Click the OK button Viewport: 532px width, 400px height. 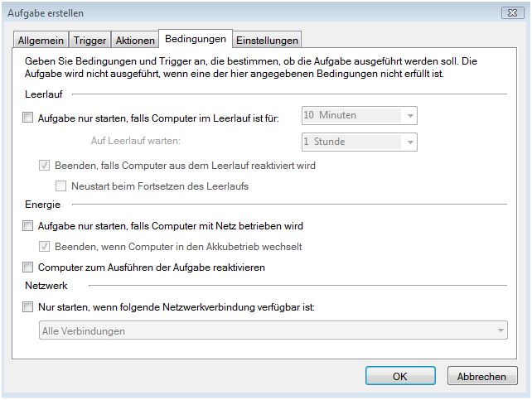(x=400, y=376)
